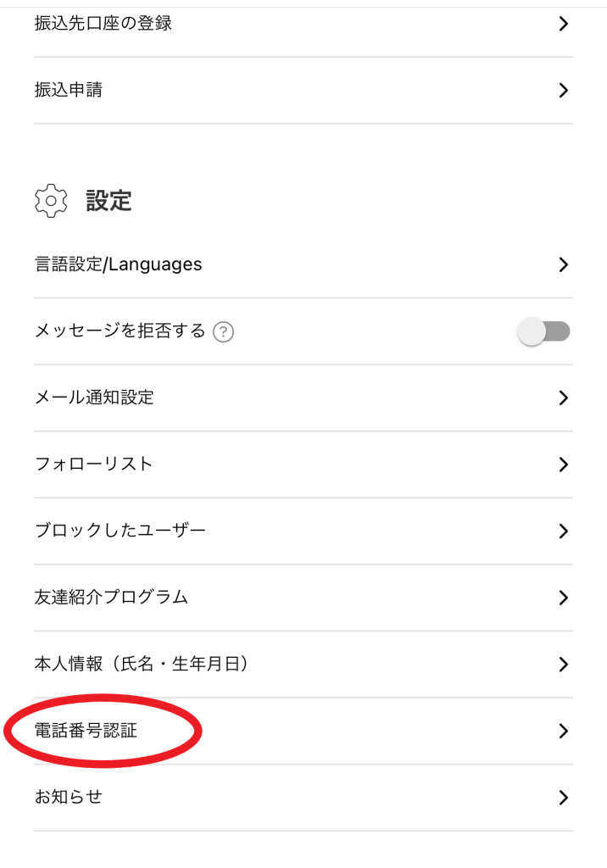This screenshot has width=607, height=868.
Task: Go to お知らせ notifications
Action: pyautogui.click(x=69, y=798)
